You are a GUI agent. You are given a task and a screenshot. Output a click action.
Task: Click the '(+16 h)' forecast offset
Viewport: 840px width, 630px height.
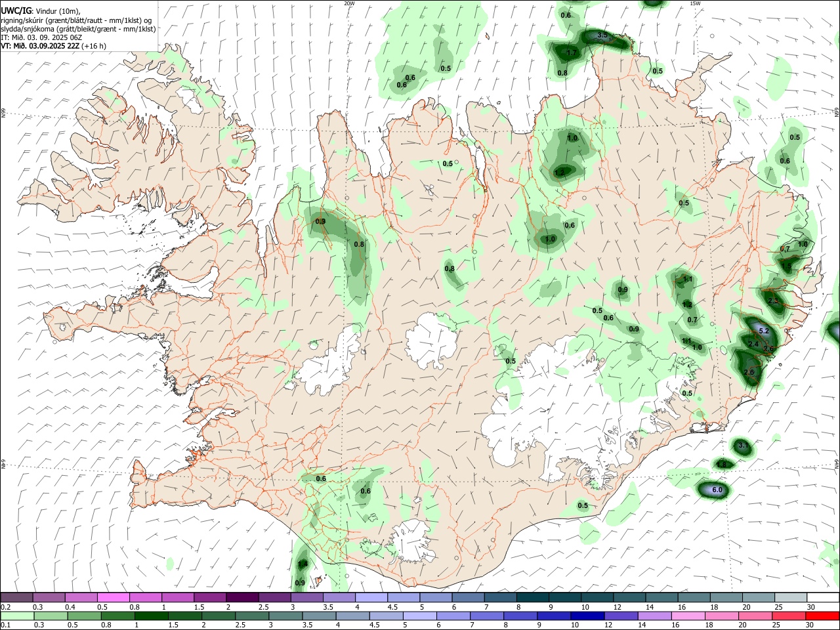coord(94,46)
